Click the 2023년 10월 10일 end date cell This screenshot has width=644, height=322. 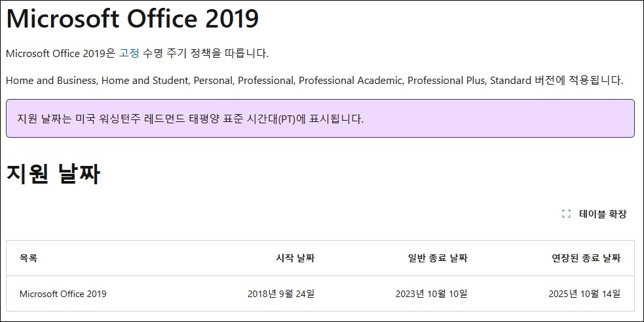[x=432, y=294]
